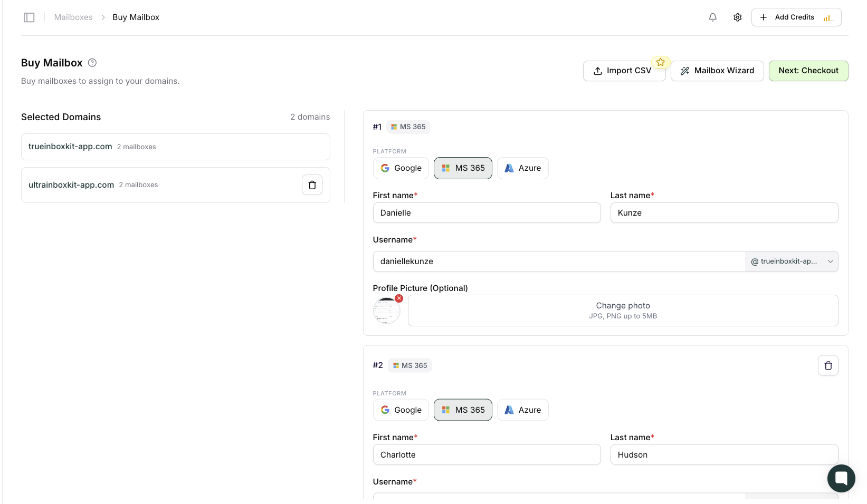The image size is (867, 504).
Task: Choose MS 365 platform for mailbox #2
Action: (x=463, y=410)
